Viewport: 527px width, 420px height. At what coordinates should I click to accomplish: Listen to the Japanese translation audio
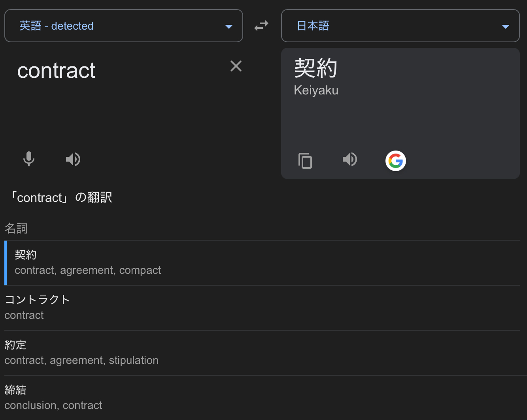coord(350,160)
